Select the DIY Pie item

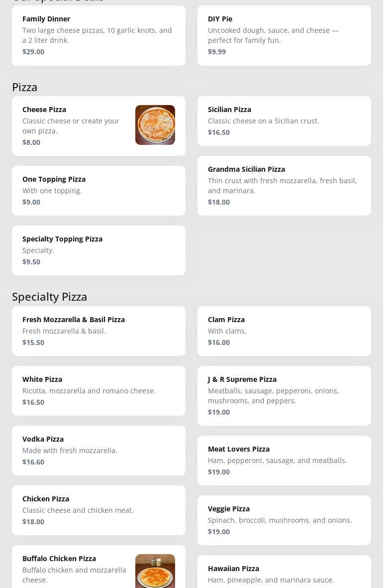(x=284, y=35)
